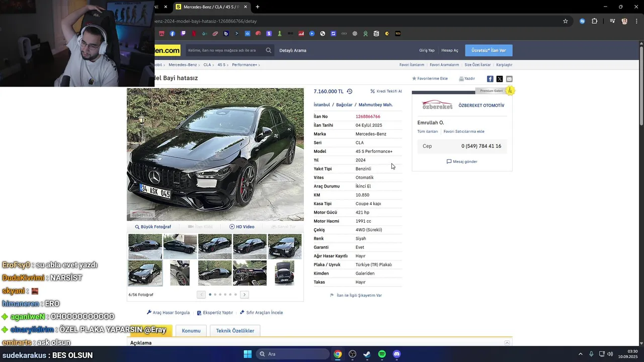Open the Mercedes-Benz breadcrumb
This screenshot has width=644, height=362.
coord(183,65)
